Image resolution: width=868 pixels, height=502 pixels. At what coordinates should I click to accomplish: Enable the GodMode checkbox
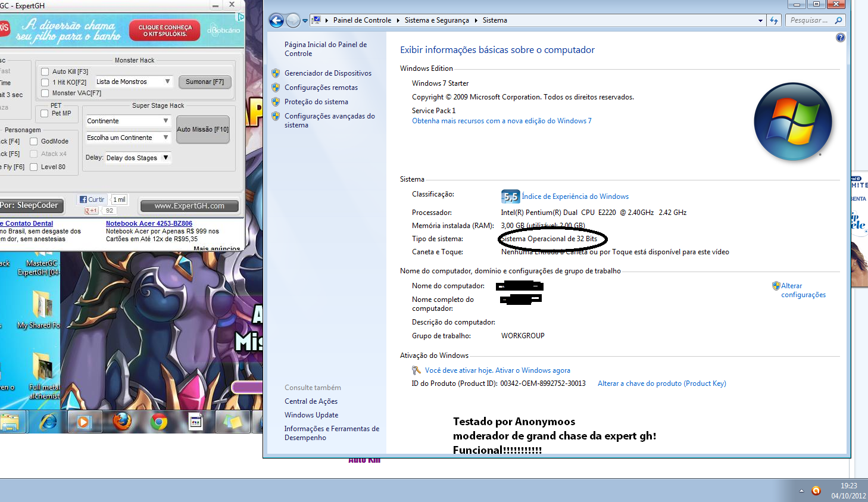34,141
